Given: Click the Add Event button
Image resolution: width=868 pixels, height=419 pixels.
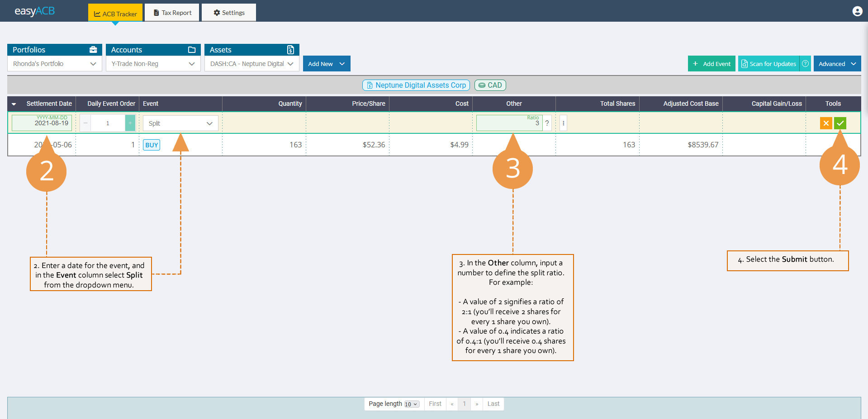Looking at the screenshot, I should coord(711,64).
